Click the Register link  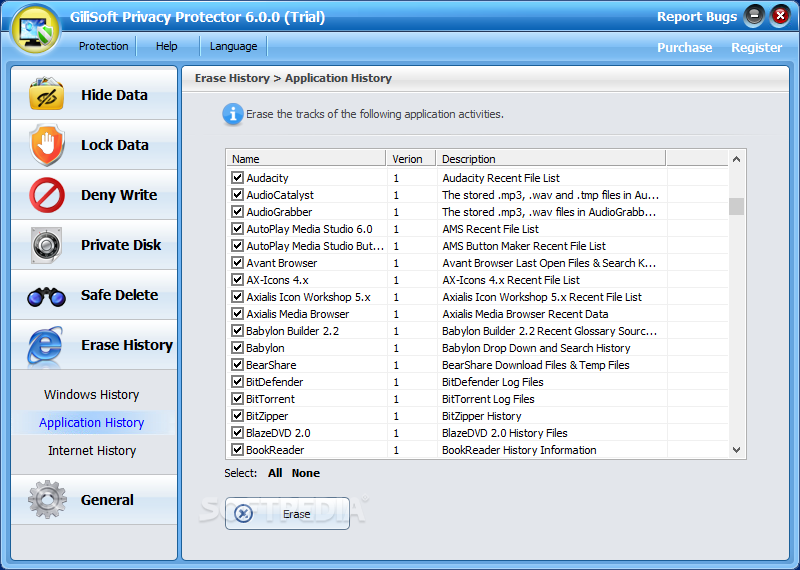tap(757, 47)
